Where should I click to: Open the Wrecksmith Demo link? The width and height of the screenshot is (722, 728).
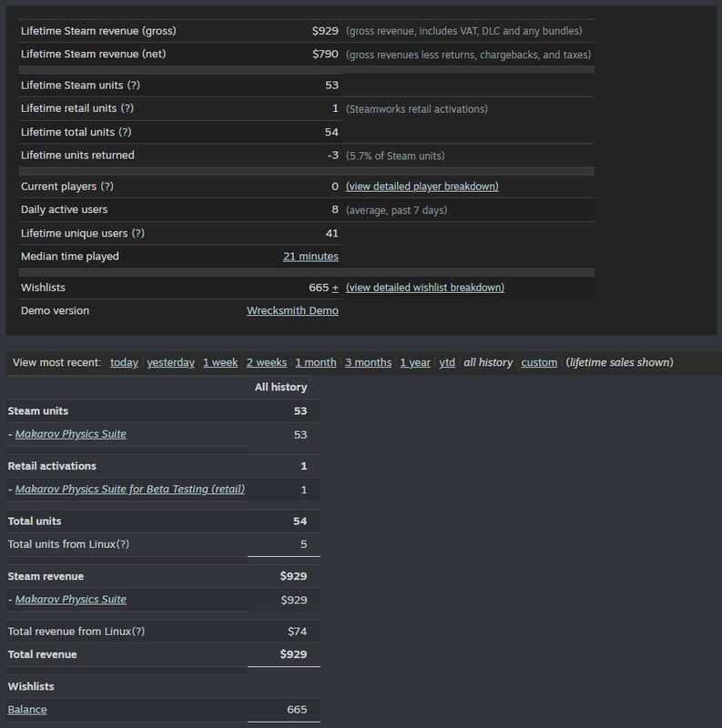(292, 311)
